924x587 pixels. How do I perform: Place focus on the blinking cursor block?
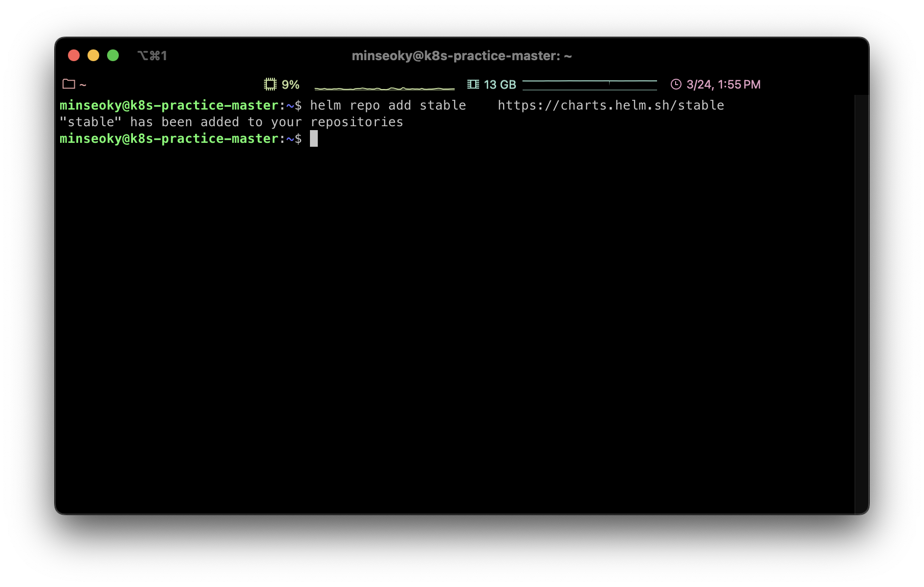coord(314,139)
